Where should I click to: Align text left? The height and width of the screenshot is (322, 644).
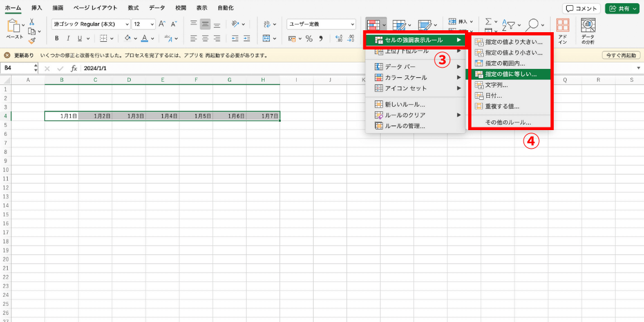point(193,39)
